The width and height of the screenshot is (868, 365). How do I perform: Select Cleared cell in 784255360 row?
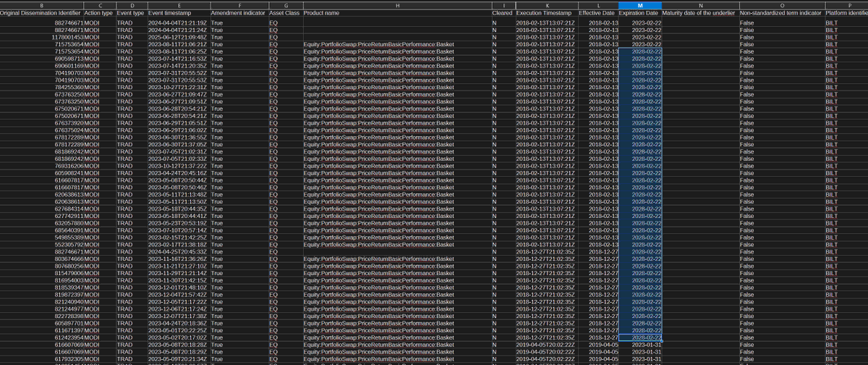point(503,87)
